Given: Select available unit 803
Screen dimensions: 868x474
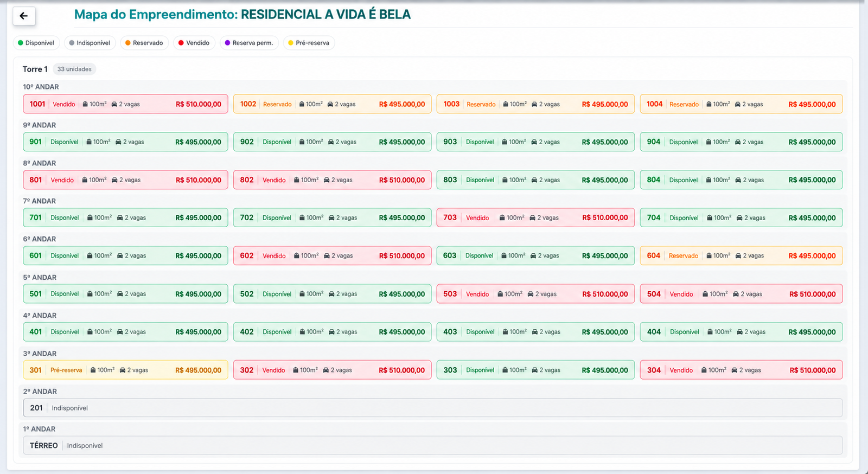Looking at the screenshot, I should point(535,180).
